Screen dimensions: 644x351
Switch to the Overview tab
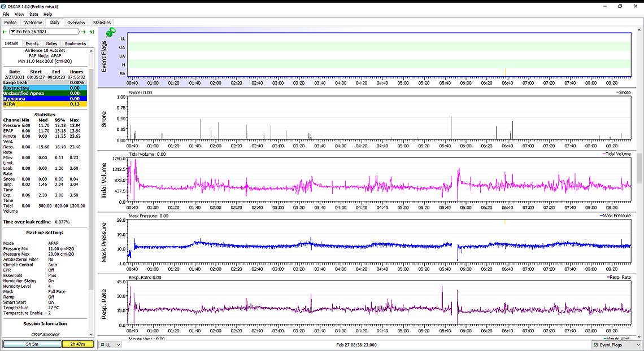(x=76, y=23)
